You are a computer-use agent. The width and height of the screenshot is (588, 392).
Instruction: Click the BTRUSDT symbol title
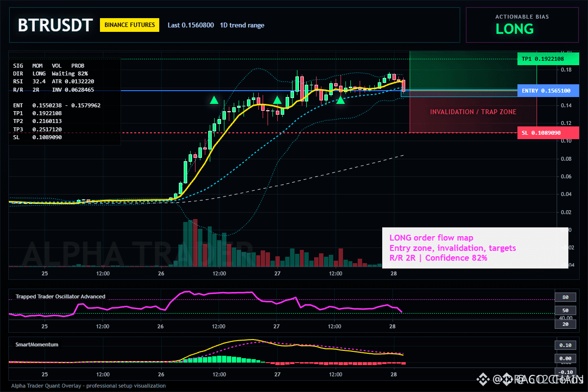[x=55, y=25]
